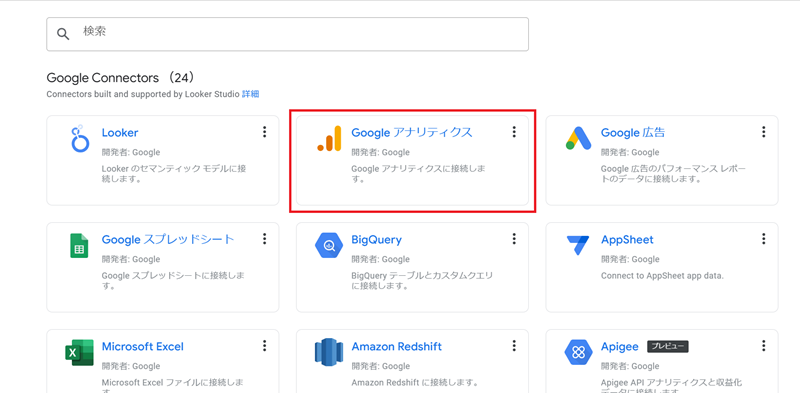Viewport: 800px width, 393px height.
Task: Click the magnifier icon in search box
Action: (x=63, y=34)
